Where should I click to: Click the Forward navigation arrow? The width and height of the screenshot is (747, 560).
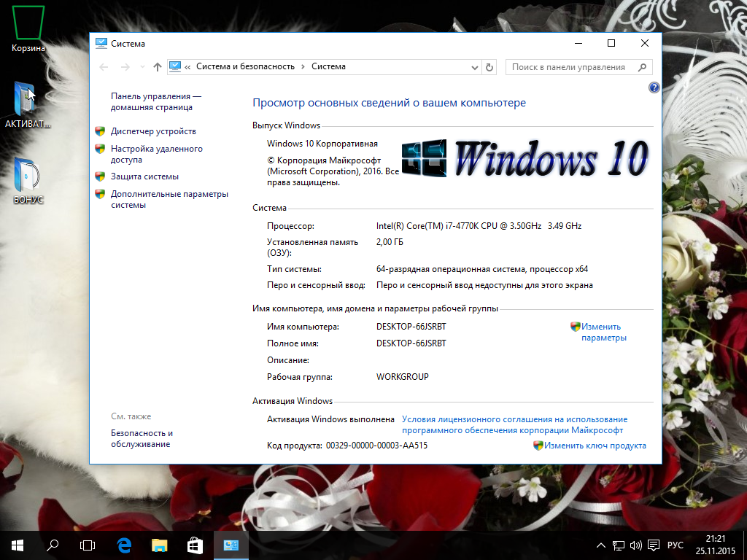tap(125, 67)
